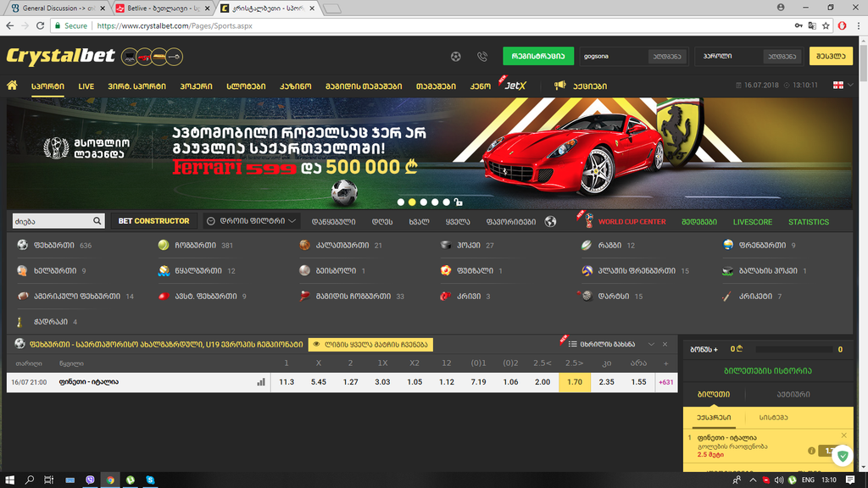The width and height of the screenshot is (868, 488).
Task: Open WORLD CUP CENTER link
Action: click(632, 222)
